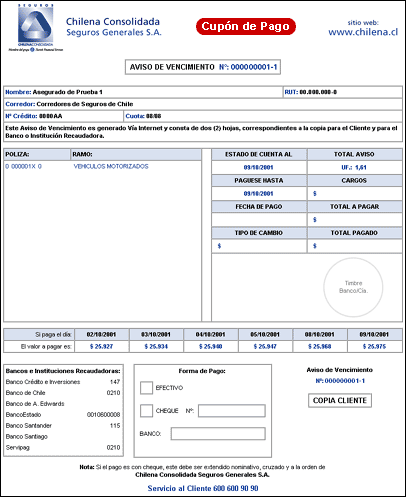Click the amount $ 25.927
This screenshot has height=497, width=406.
click(x=101, y=346)
